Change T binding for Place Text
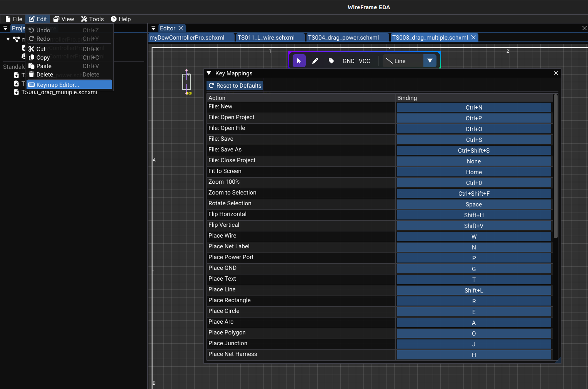The height and width of the screenshot is (389, 588). [x=474, y=280]
